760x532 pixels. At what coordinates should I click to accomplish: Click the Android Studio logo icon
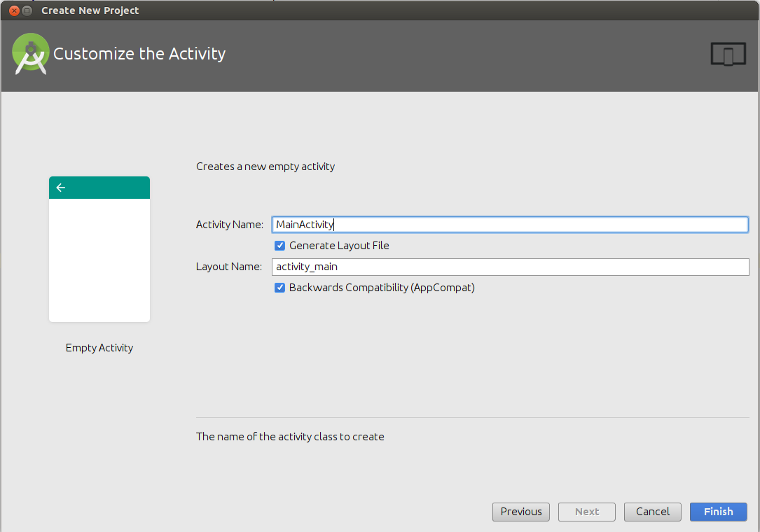[x=30, y=54]
